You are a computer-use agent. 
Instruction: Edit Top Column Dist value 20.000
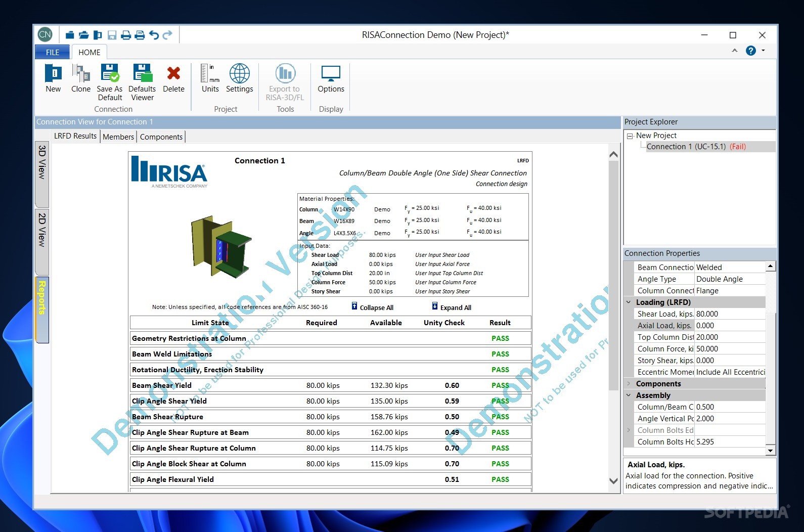click(x=730, y=337)
